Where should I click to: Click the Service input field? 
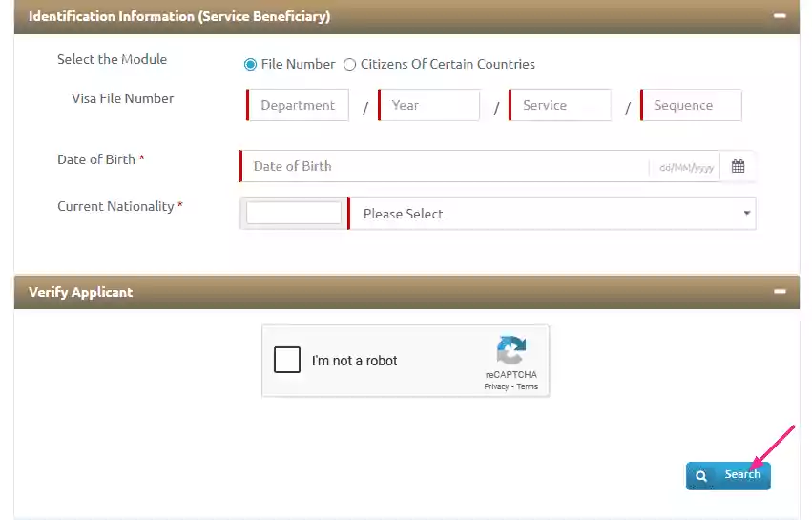tap(560, 105)
